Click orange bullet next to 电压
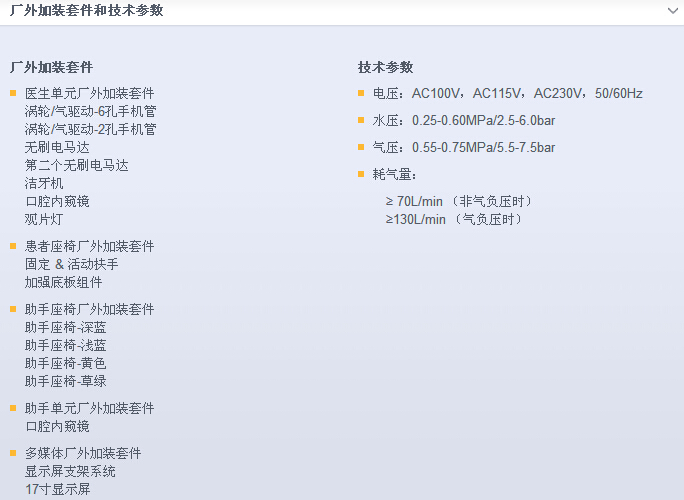 [x=362, y=93]
